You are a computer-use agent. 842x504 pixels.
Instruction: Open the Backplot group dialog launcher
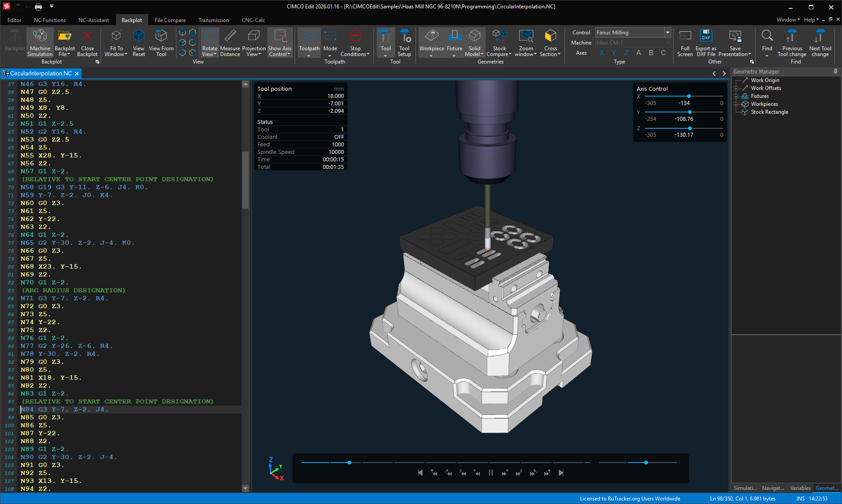[97, 62]
